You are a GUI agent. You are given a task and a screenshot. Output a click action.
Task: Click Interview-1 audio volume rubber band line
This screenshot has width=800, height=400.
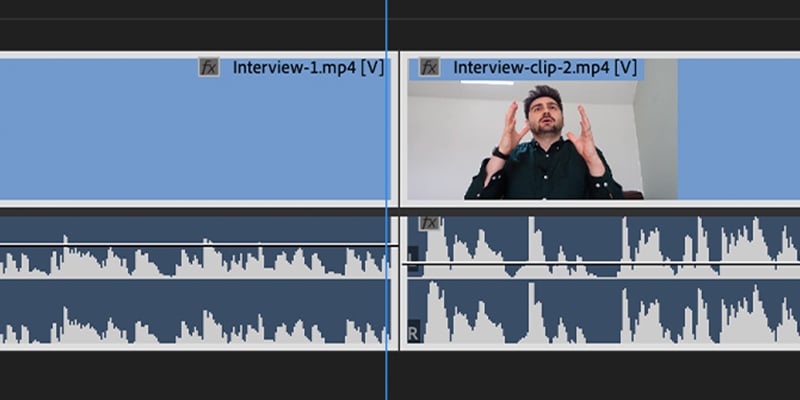pyautogui.click(x=199, y=245)
